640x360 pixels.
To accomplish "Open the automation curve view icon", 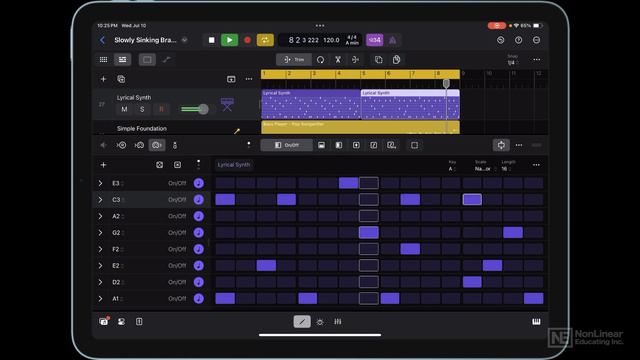I will (167, 60).
